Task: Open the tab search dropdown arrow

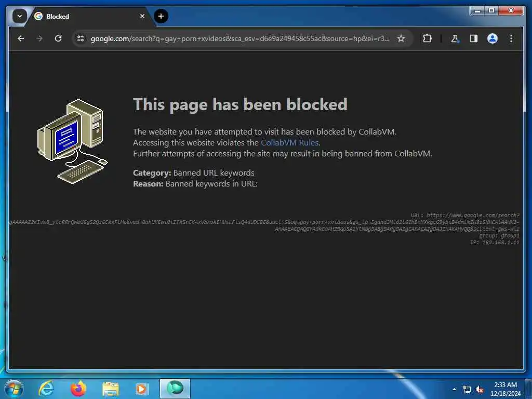Action: pos(19,16)
